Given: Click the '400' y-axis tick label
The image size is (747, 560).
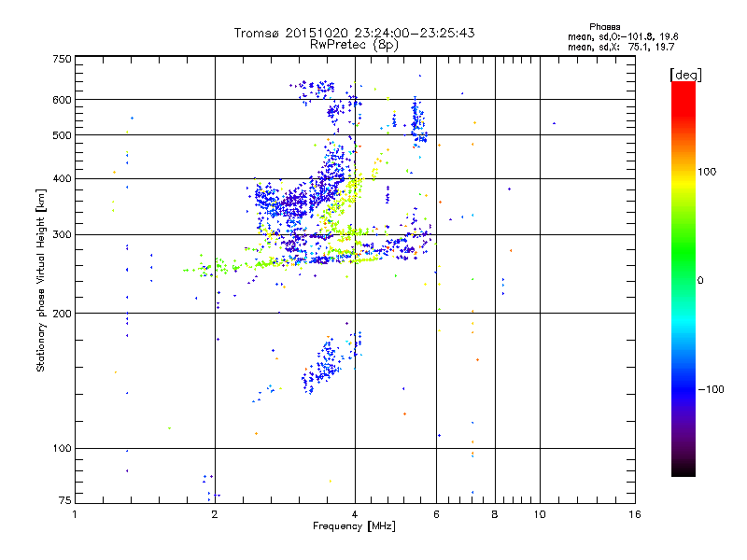Looking at the screenshot, I should coord(62,179).
